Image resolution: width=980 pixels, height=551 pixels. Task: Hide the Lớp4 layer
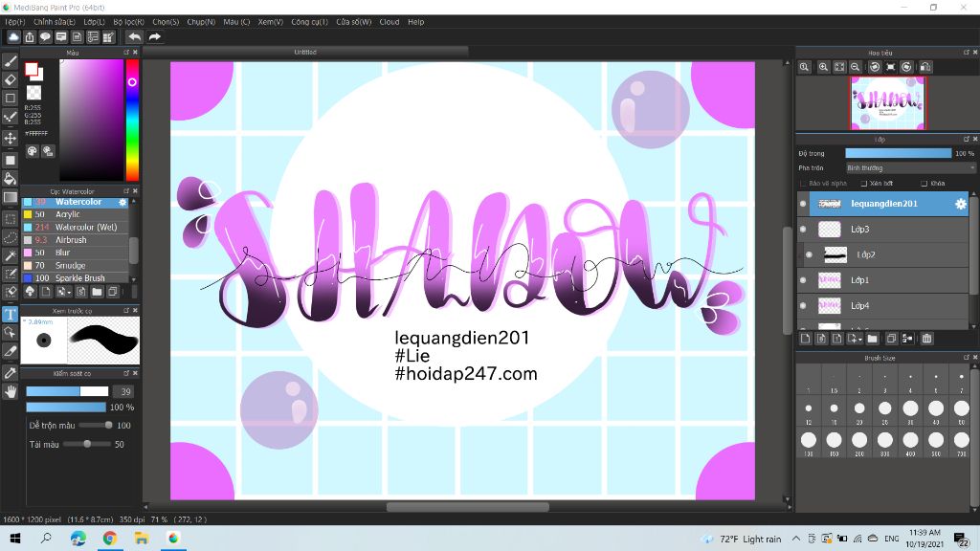click(803, 306)
